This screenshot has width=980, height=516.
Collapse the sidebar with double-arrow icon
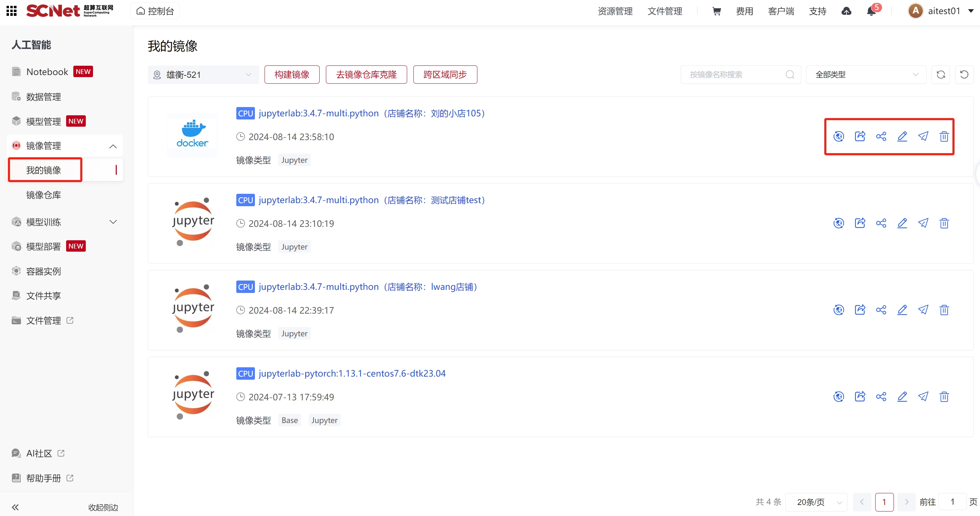pyautogui.click(x=15, y=507)
